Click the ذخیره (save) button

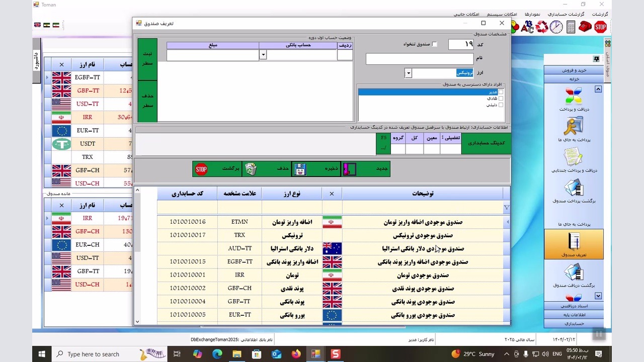click(316, 169)
